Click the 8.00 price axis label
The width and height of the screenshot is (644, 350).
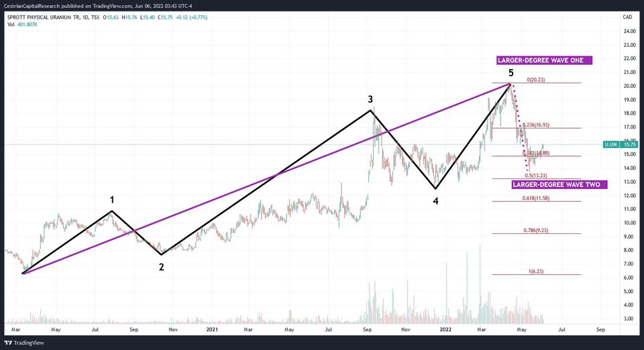(630, 250)
